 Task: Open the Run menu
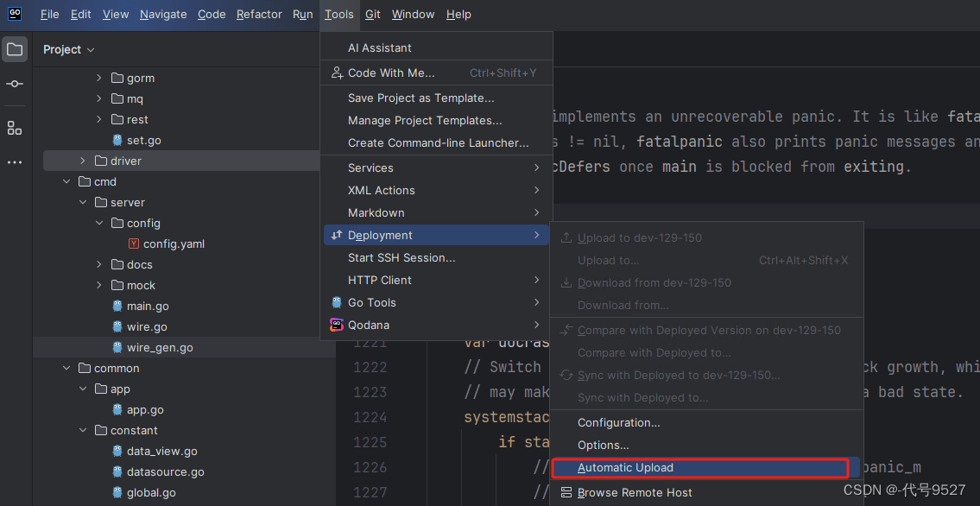tap(303, 15)
